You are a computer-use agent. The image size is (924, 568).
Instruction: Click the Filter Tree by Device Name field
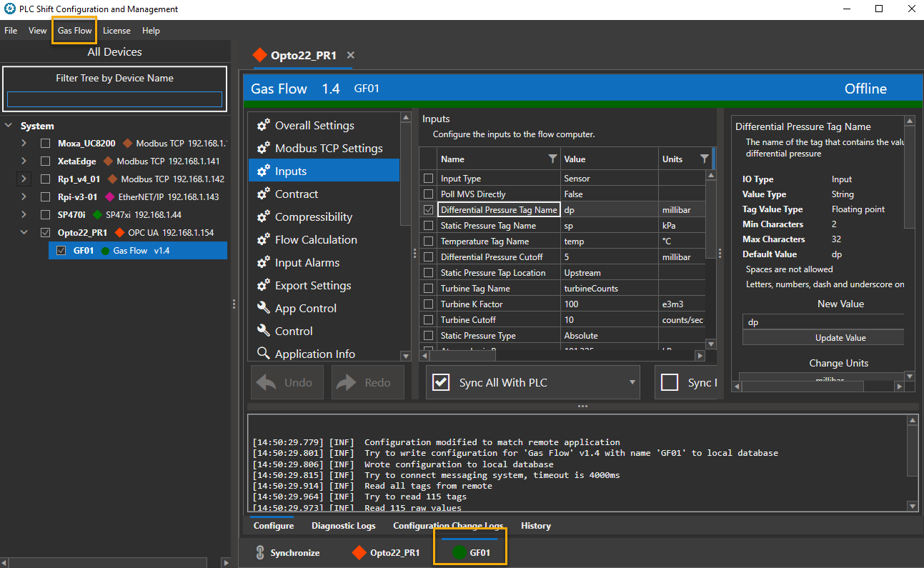pyautogui.click(x=114, y=99)
